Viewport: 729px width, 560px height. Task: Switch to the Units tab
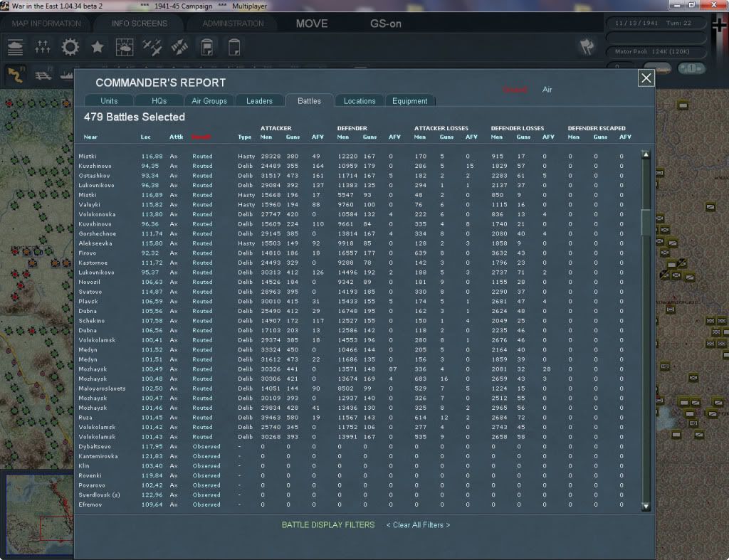point(109,101)
